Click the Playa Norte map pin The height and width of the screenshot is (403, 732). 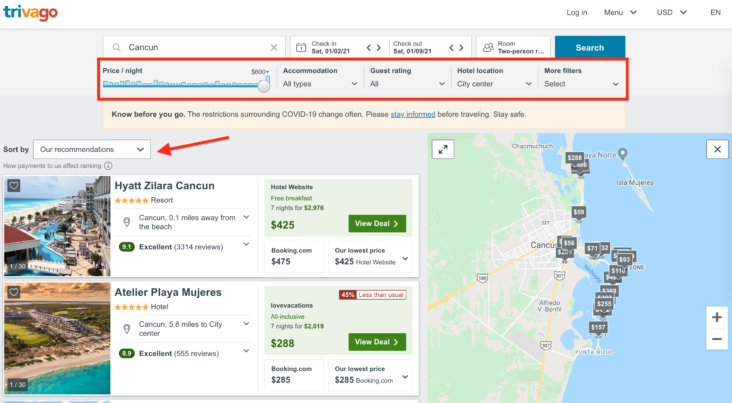pyautogui.click(x=623, y=154)
